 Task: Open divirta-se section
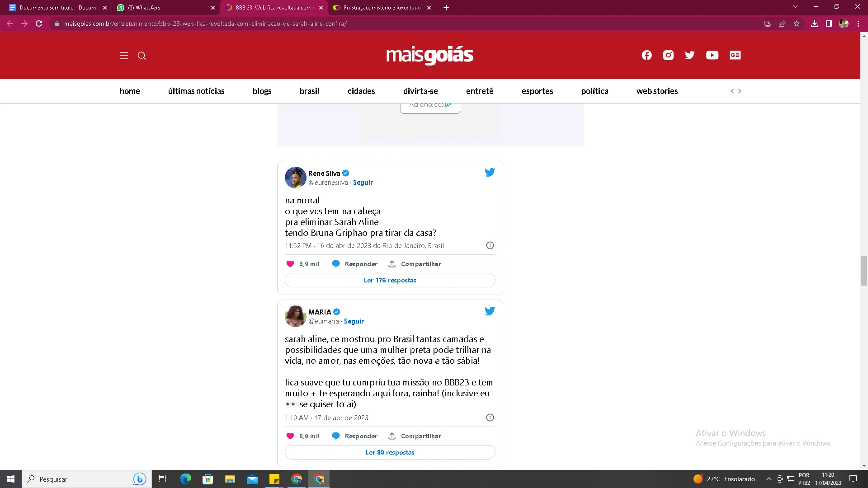(420, 91)
